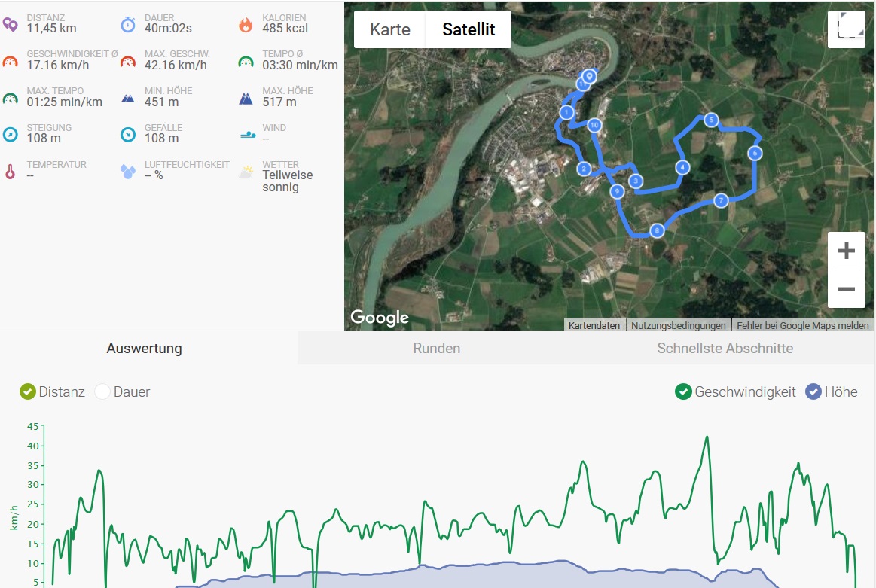Click the Distanz pin icon
Viewport: 876px width, 588px height.
pos(10,24)
